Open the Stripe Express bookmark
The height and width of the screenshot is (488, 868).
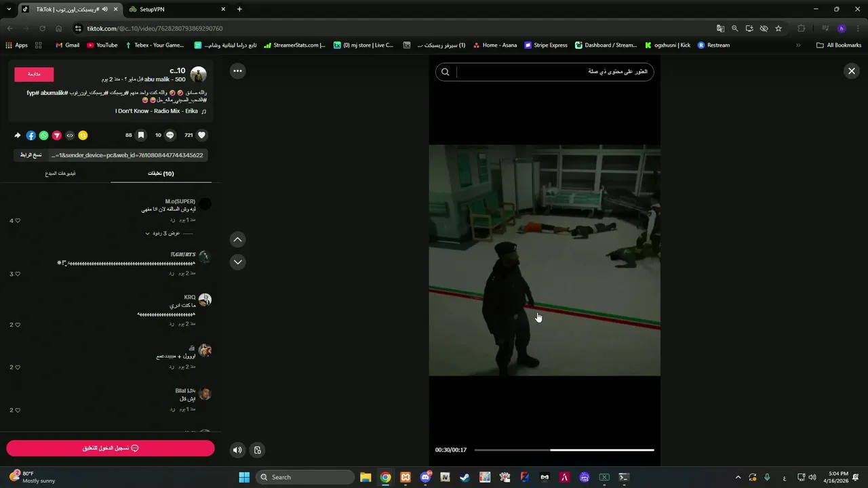tap(545, 45)
